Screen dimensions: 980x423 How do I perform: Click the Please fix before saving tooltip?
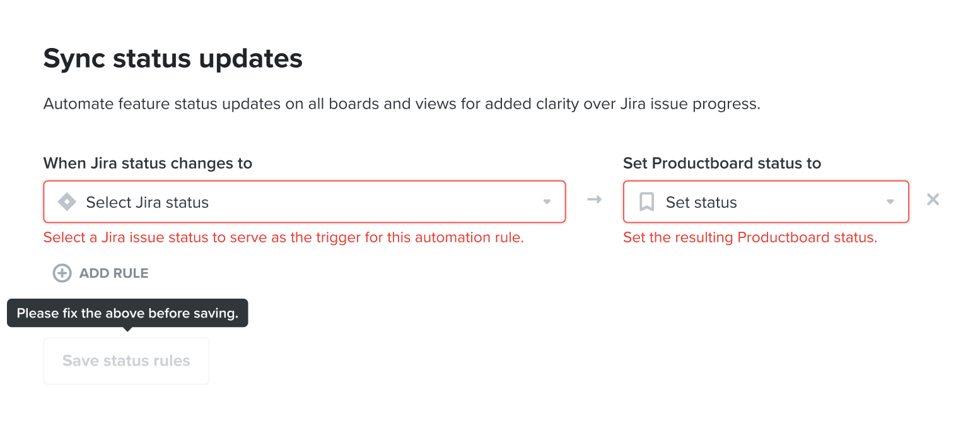click(127, 313)
